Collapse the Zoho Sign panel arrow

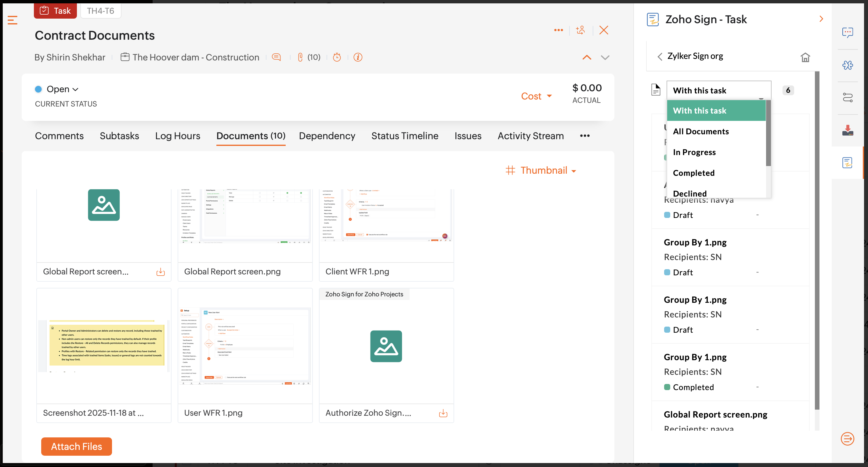pos(821,19)
